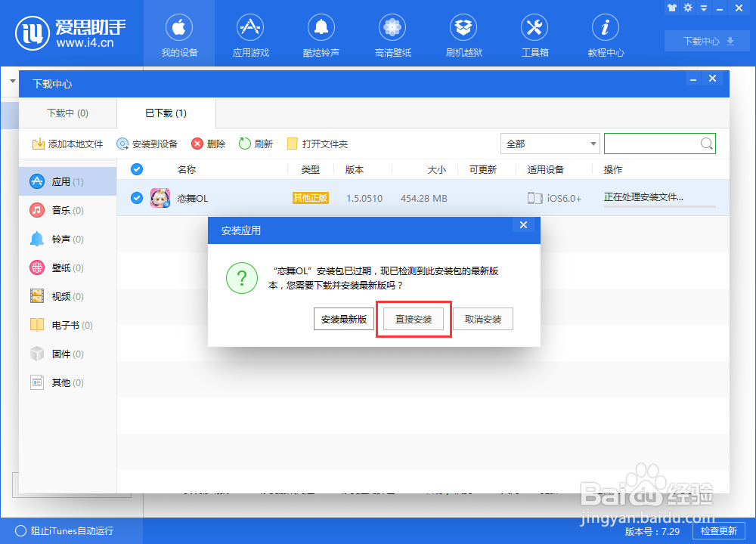Viewport: 756px width, 544px height.
Task: Switch to the 下载中心 tab
Action: [67, 113]
